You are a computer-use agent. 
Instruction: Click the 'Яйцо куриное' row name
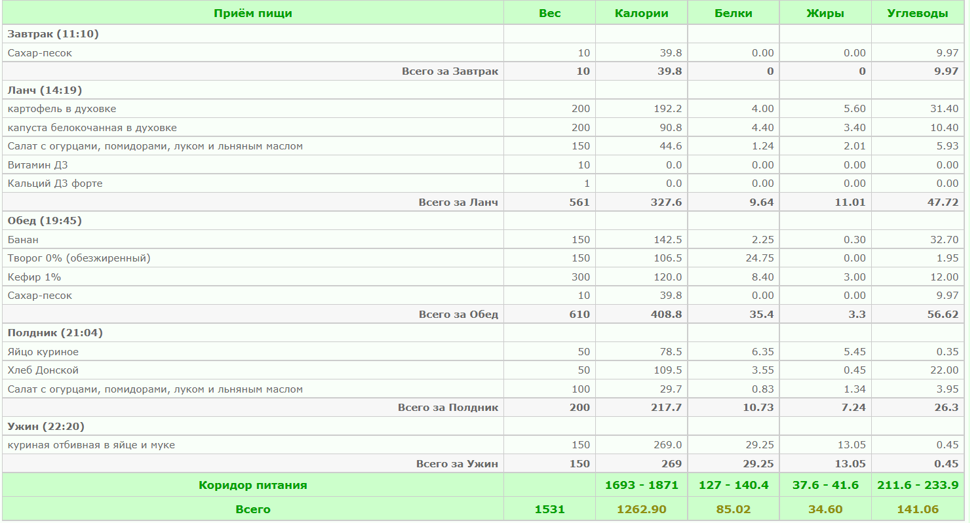[x=43, y=352]
